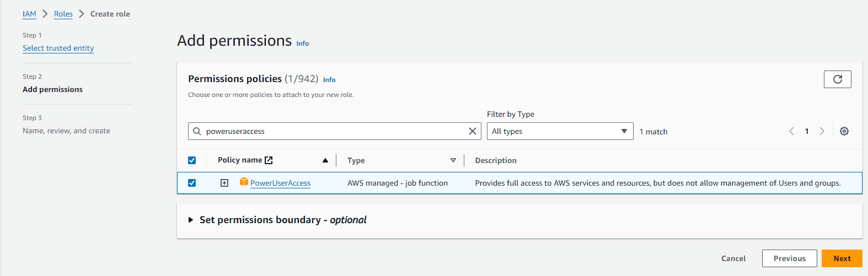Click the 'Add permissions' step 2 label
Image resolution: width=868 pixels, height=276 pixels.
(52, 89)
